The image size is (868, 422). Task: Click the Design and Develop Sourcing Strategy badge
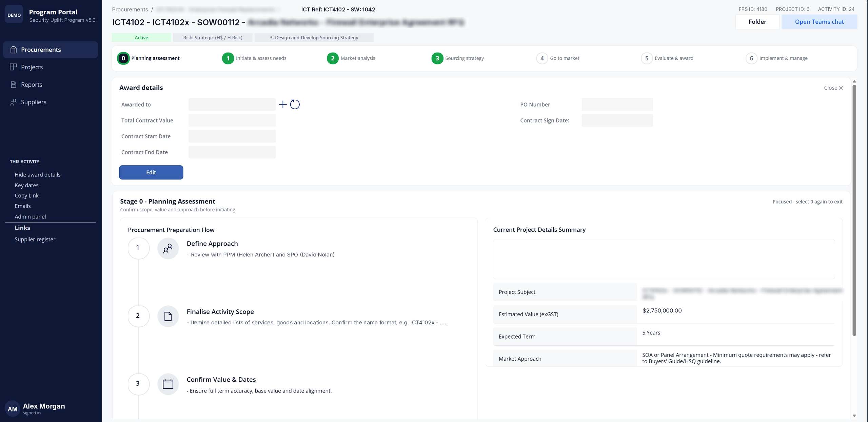click(314, 38)
